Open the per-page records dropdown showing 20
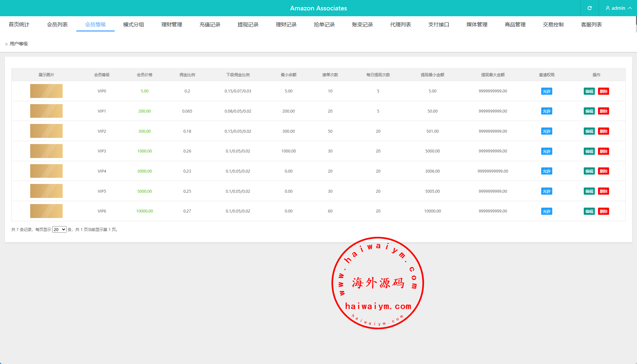 tap(59, 229)
